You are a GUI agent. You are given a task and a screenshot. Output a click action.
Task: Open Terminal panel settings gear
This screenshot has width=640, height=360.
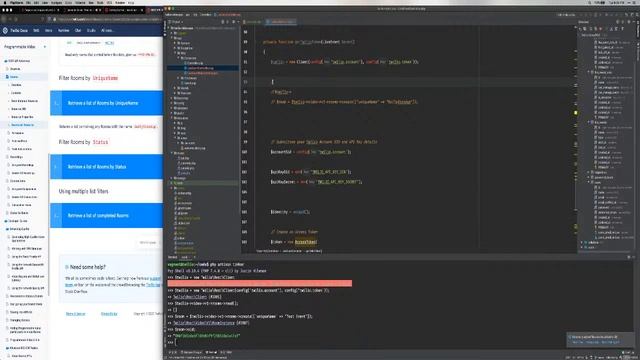pos(628,258)
